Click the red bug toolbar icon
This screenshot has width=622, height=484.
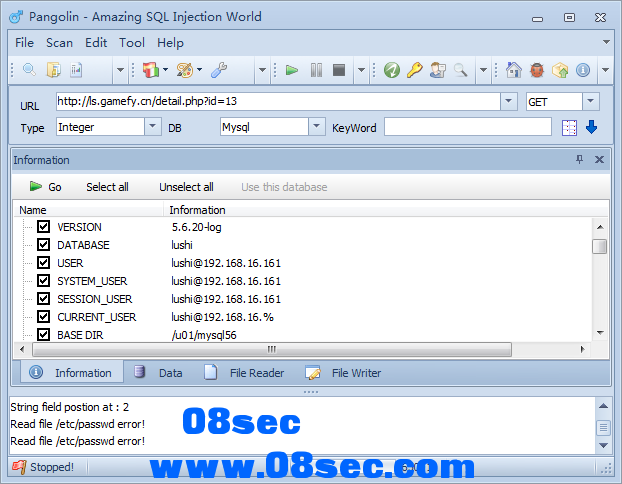[x=537, y=70]
